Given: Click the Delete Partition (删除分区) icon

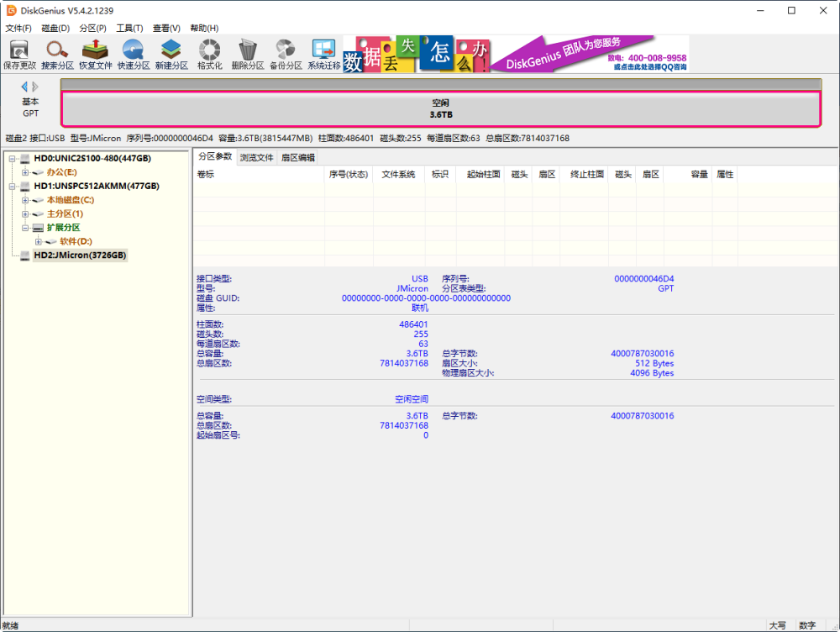Looking at the screenshot, I should 247,54.
